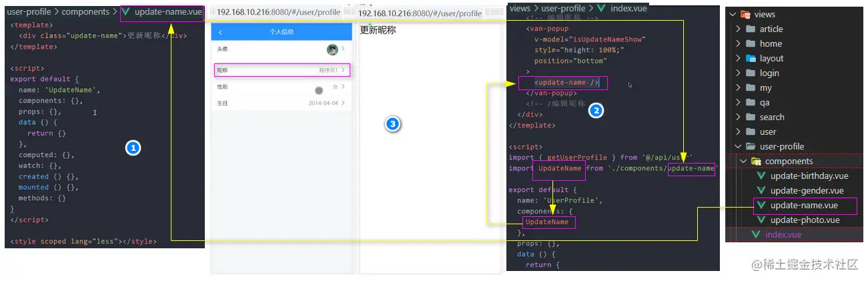Click the name: 'UserProfile' line
Viewport: 868px width, 281px height.
[x=560, y=200]
